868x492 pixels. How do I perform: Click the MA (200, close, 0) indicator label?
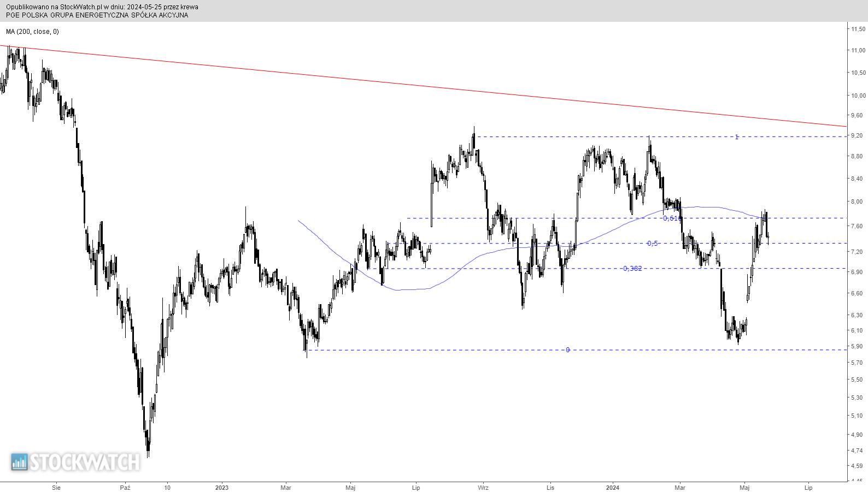(33, 32)
